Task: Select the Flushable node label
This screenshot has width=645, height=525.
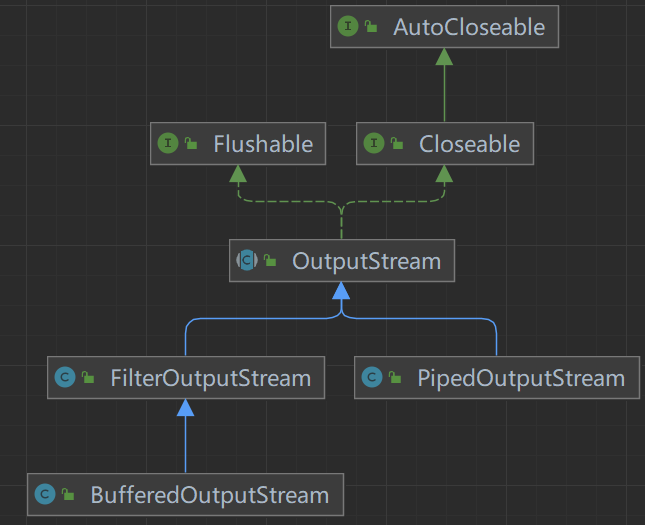Action: [263, 144]
